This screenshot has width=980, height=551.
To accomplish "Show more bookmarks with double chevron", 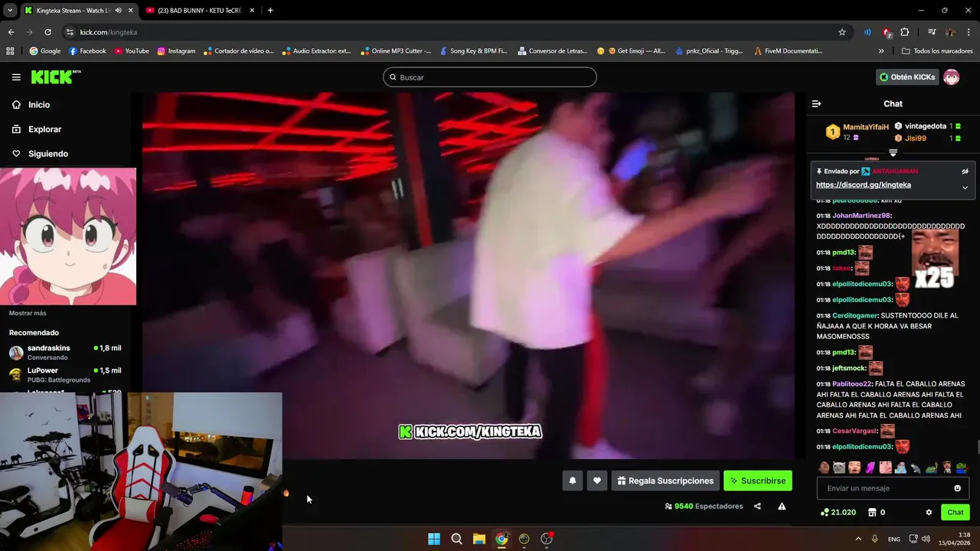I will (881, 51).
